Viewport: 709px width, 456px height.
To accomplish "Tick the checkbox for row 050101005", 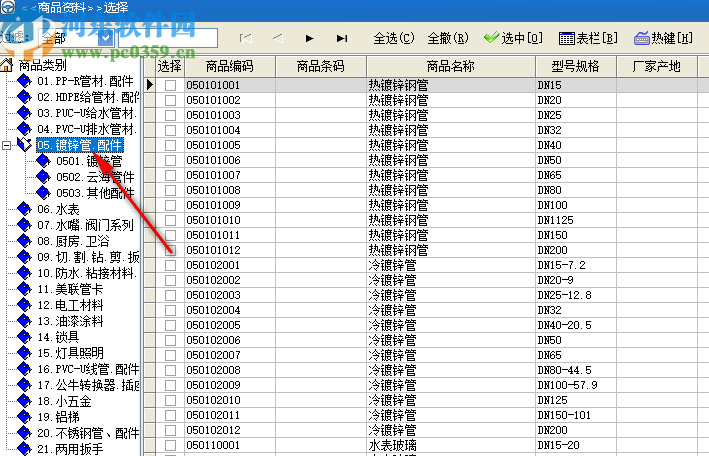I will pyautogui.click(x=170, y=146).
